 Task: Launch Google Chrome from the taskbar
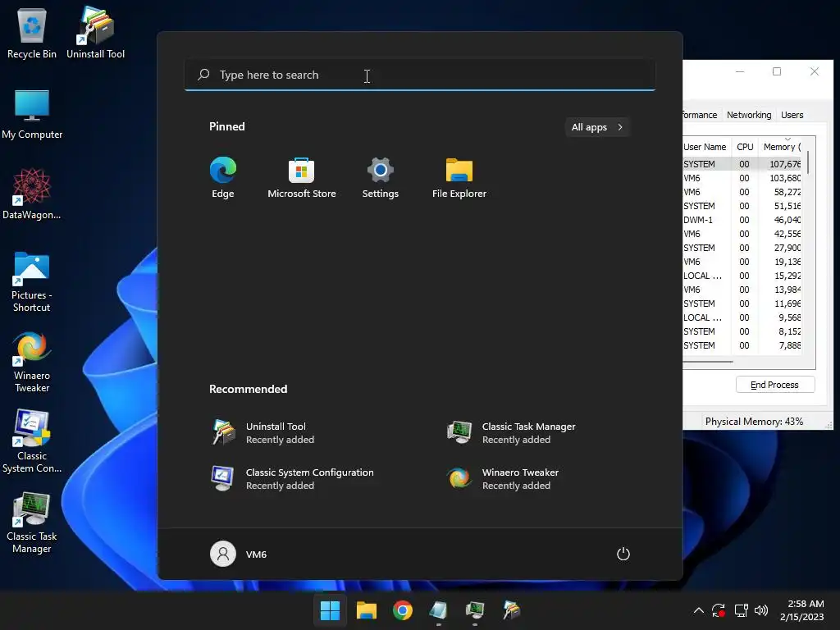coord(402,610)
